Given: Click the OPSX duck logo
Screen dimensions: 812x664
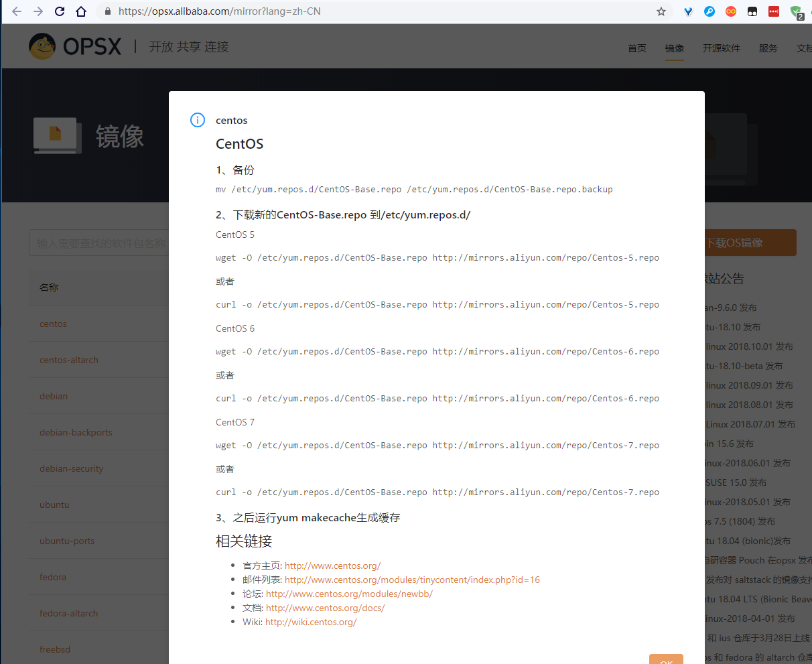Looking at the screenshot, I should [x=42, y=46].
